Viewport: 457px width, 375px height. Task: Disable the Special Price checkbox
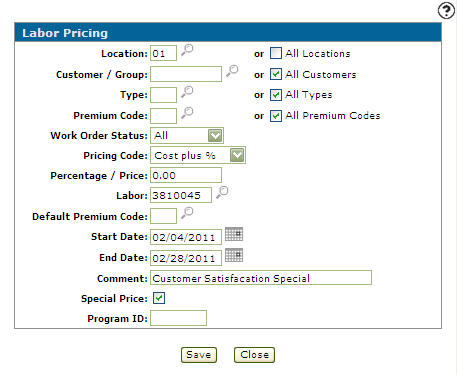pyautogui.click(x=159, y=298)
